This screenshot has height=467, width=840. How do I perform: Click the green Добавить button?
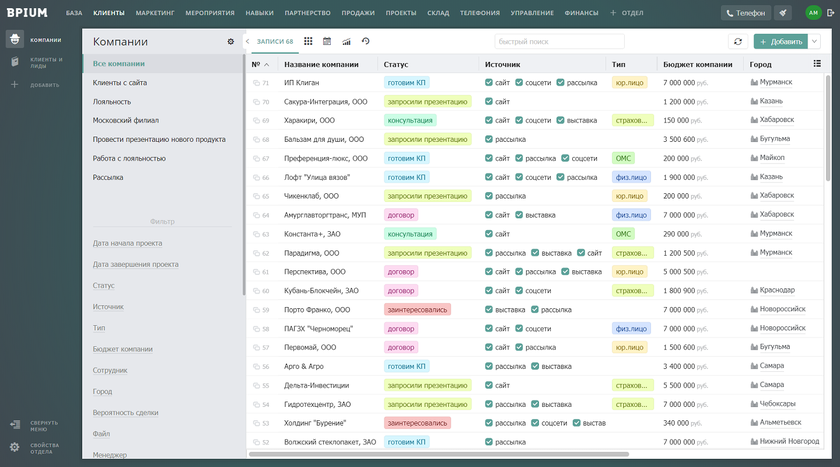coord(780,42)
